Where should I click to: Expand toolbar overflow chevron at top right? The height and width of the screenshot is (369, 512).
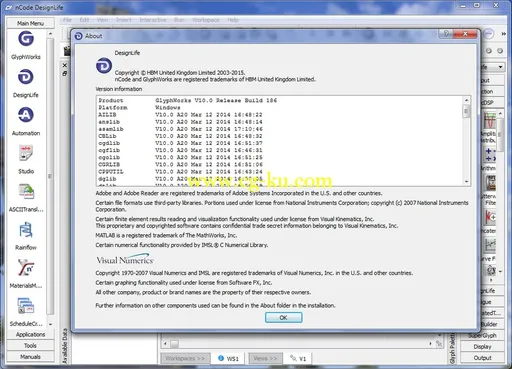click(503, 34)
